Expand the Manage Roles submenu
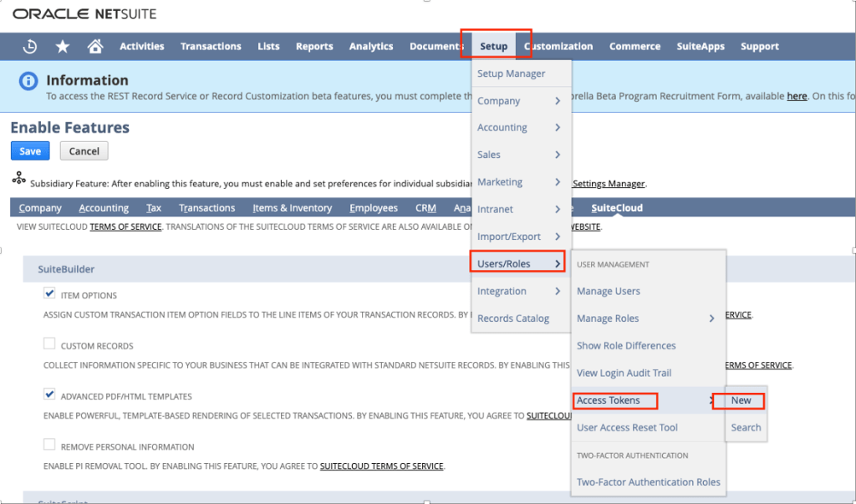The width and height of the screenshot is (856, 504). pyautogui.click(x=645, y=318)
